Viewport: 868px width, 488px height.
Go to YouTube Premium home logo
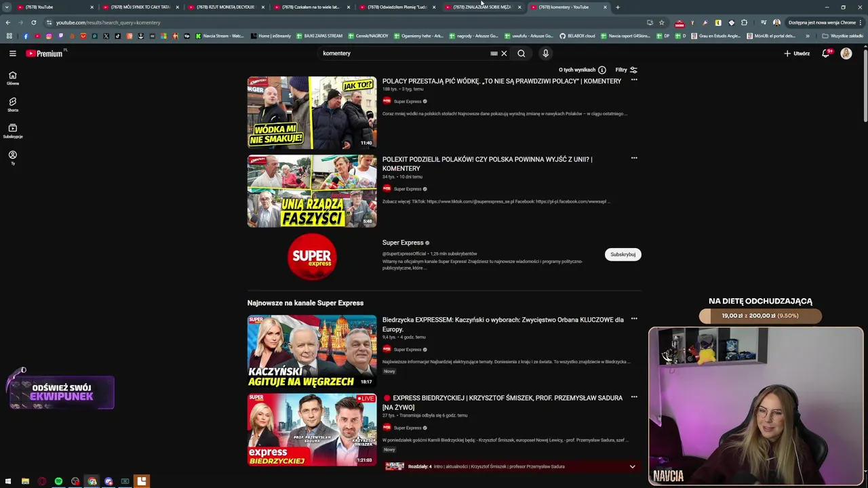(45, 54)
